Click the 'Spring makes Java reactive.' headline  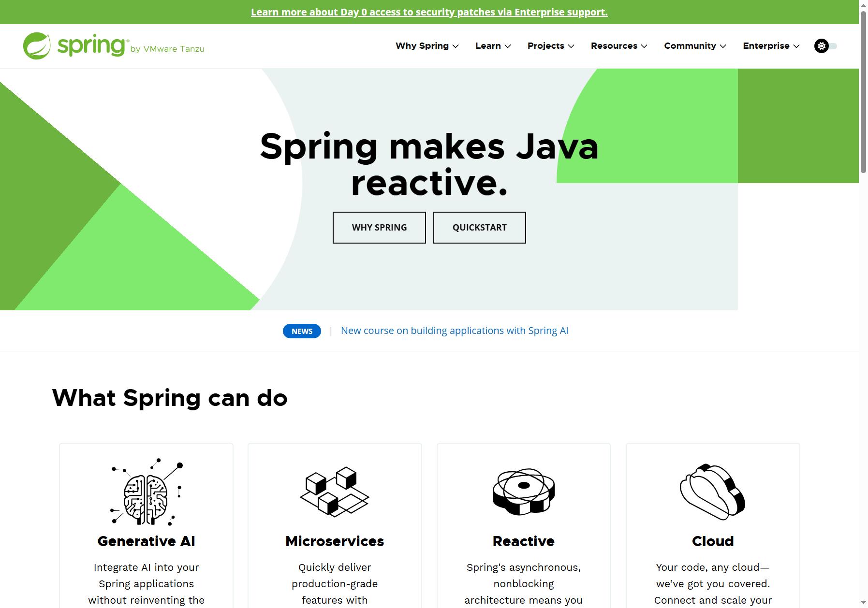(x=429, y=164)
